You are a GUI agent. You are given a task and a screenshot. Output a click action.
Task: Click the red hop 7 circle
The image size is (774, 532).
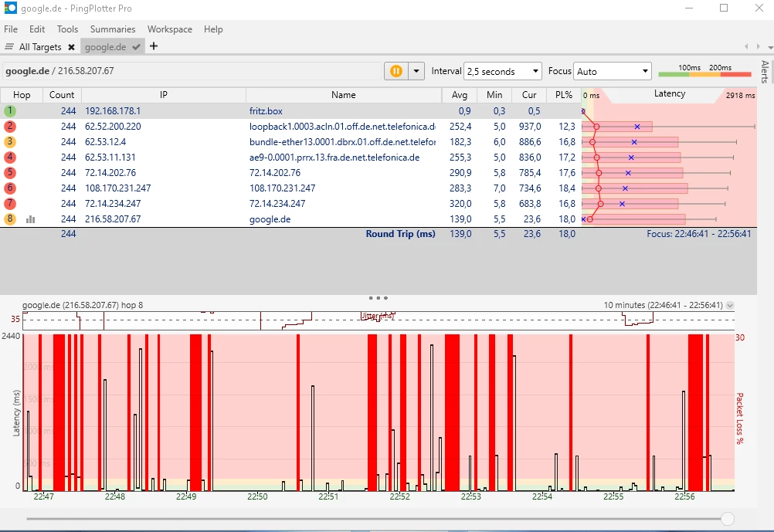[10, 204]
